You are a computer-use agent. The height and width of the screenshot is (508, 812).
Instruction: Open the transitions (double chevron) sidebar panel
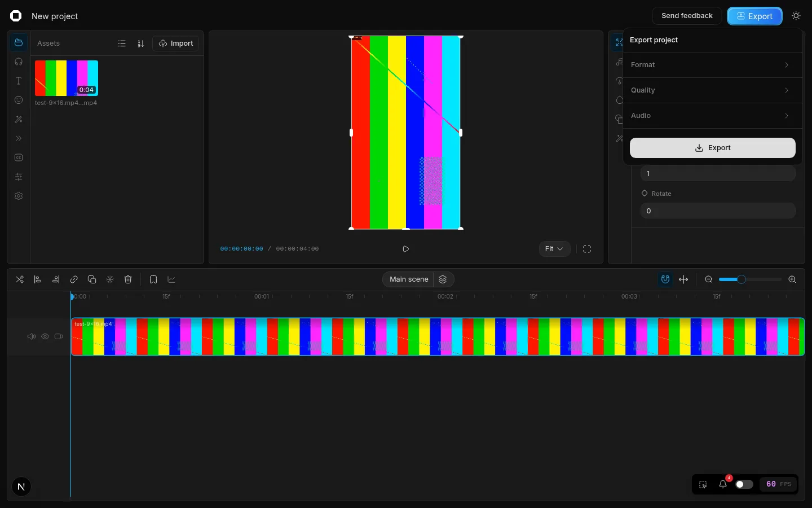[x=19, y=138]
